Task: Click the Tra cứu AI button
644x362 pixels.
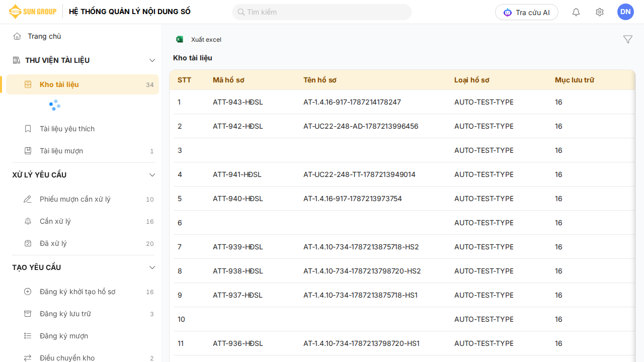Action: 527,12
